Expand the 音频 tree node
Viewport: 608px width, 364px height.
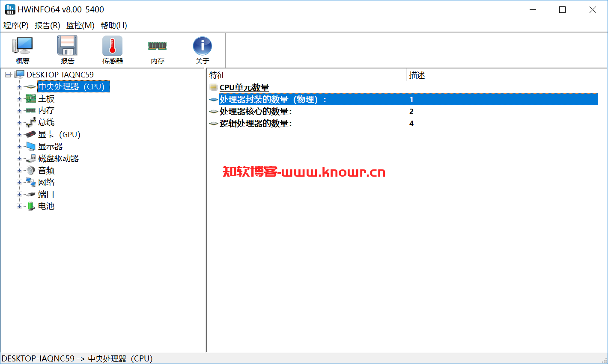(19, 170)
